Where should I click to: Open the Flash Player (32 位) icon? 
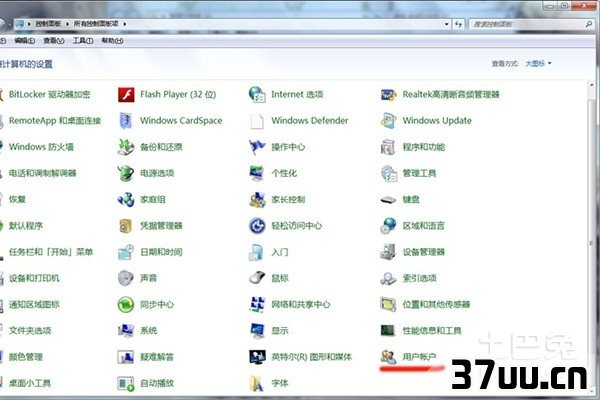click(126, 95)
